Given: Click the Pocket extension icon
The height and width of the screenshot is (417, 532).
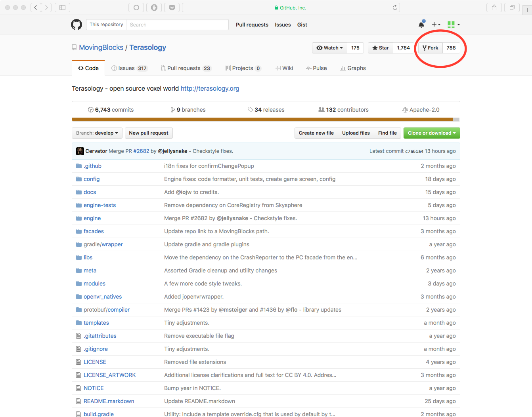Looking at the screenshot, I should (172, 8).
